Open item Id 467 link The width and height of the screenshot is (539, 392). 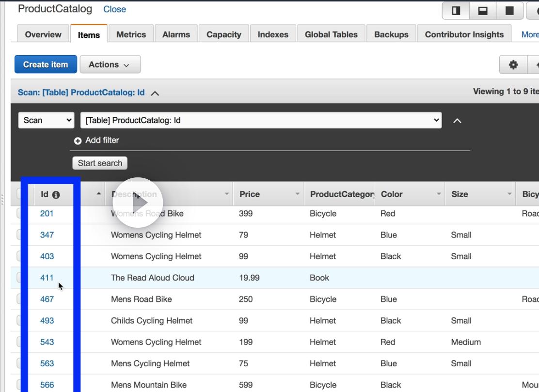[x=47, y=299]
